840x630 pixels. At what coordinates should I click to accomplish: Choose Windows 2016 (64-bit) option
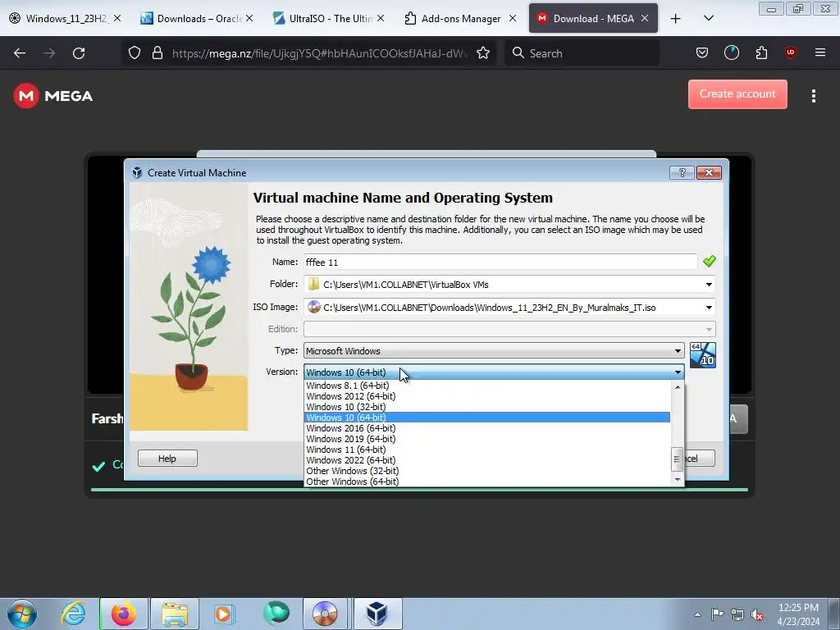[487, 428]
